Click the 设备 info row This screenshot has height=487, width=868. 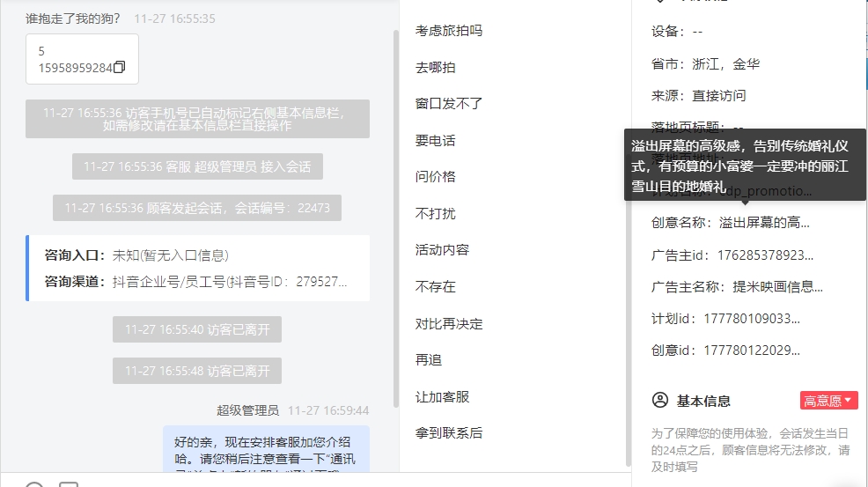[676, 32]
